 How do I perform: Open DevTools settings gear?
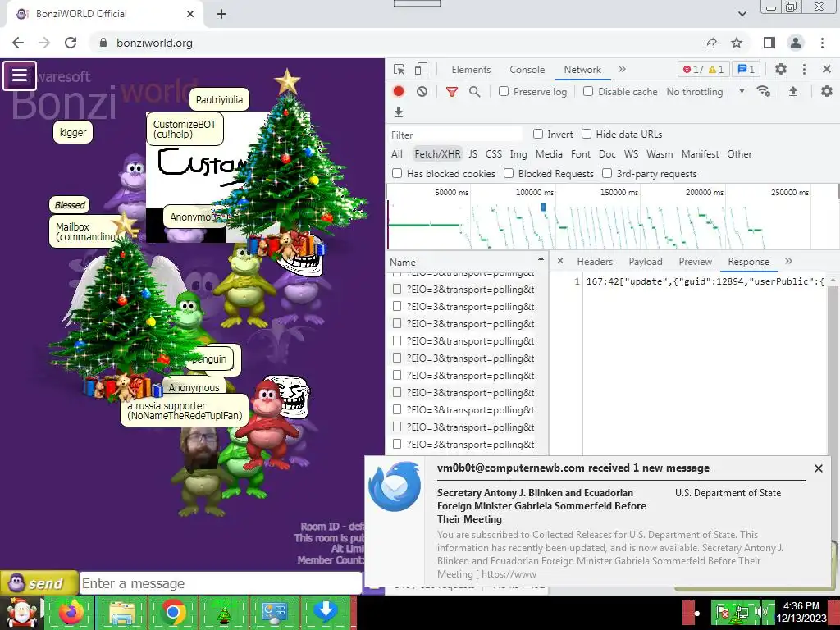pos(781,69)
